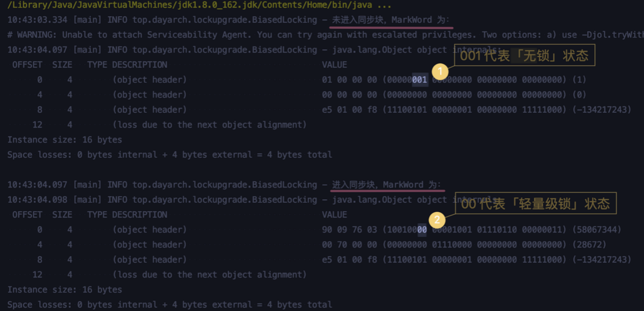644x311 pixels.
Task: Click hex value 90 09 76 03
Action: 349,230
